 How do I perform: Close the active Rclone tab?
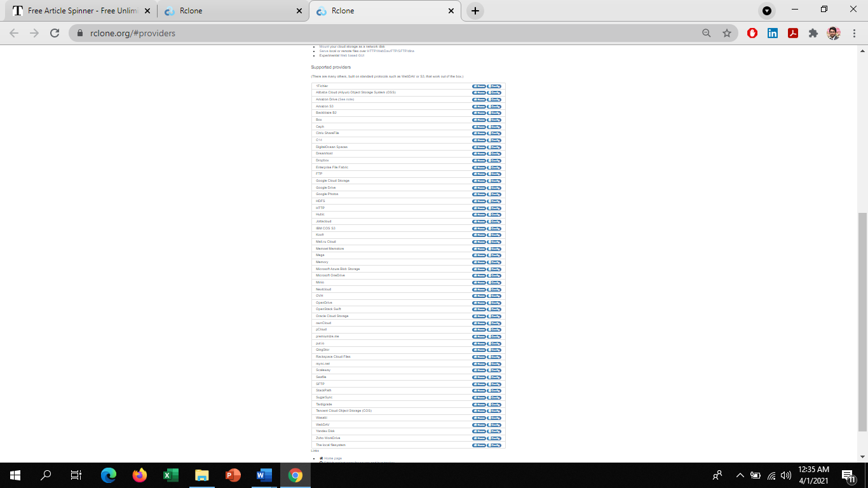pos(451,11)
